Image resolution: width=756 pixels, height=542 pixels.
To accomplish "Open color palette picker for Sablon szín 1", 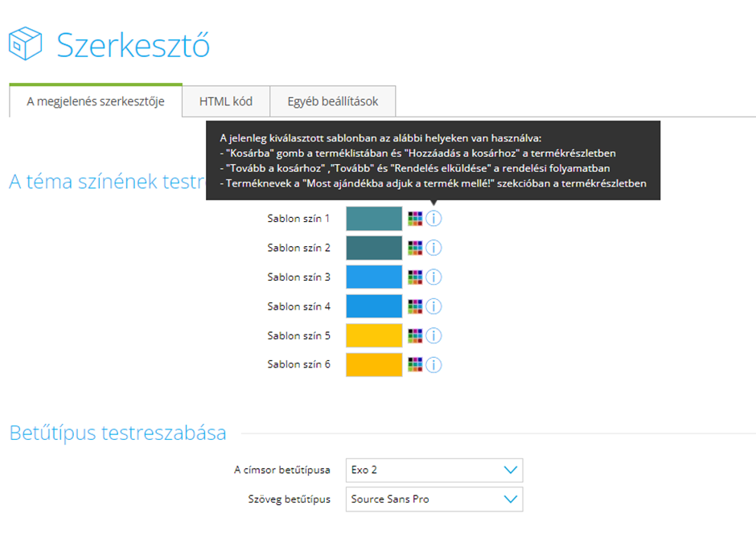I will click(415, 219).
